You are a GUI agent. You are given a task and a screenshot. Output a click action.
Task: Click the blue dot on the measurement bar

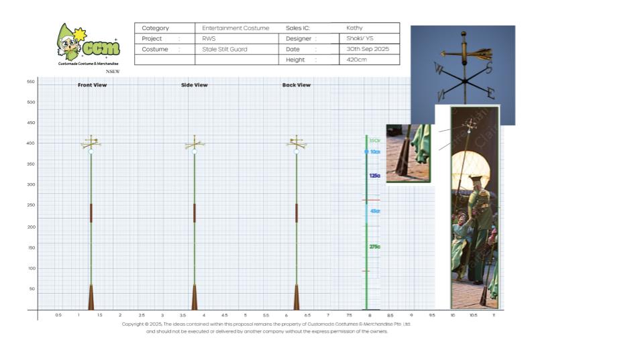tap(366, 152)
